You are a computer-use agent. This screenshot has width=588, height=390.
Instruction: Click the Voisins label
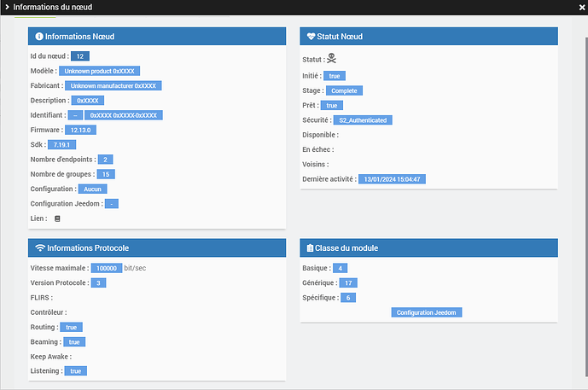click(316, 164)
